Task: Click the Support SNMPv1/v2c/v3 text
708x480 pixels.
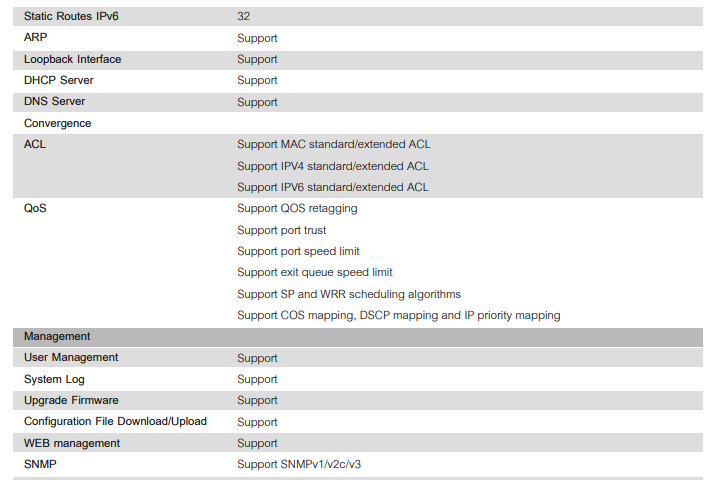Action: [x=299, y=464]
